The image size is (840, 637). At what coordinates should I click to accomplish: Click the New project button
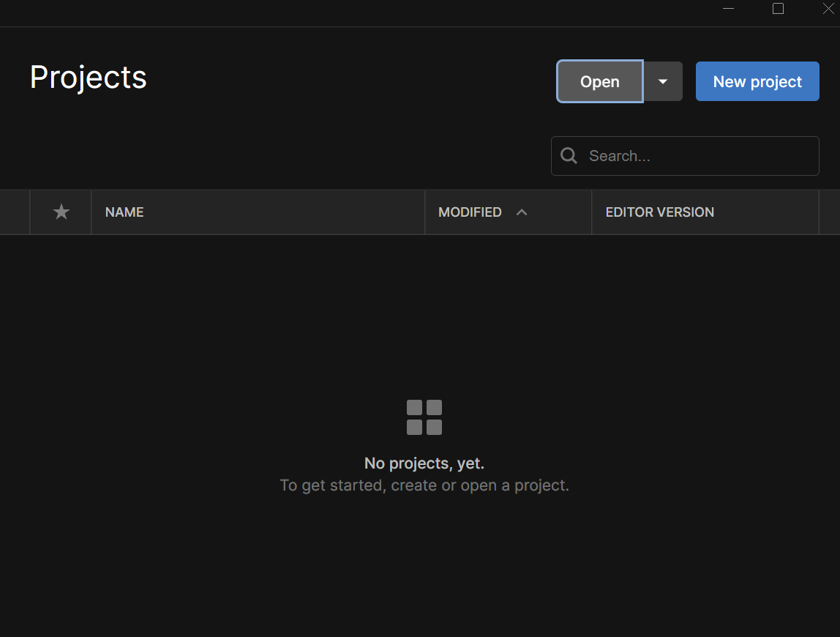coord(757,81)
